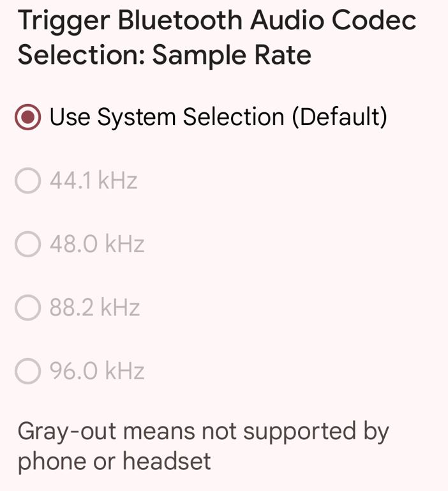The height and width of the screenshot is (491, 448).
Task: Click the "96.0 kHz" label text
Action: [97, 370]
